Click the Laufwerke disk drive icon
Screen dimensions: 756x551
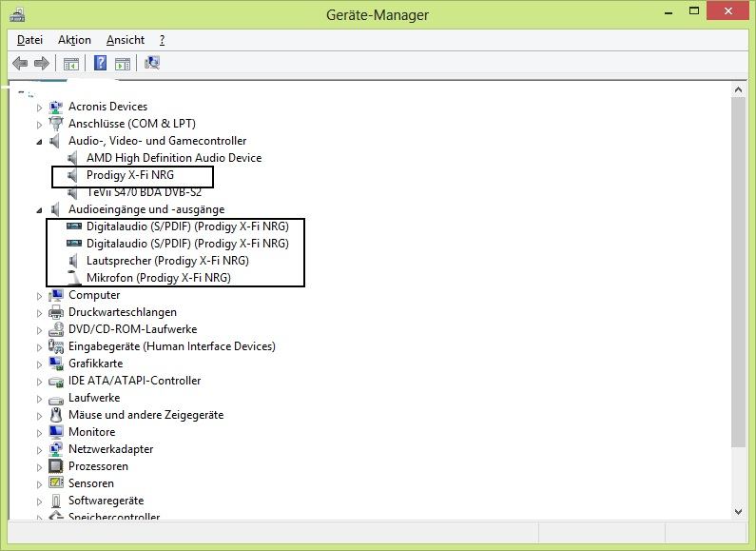[56, 400]
